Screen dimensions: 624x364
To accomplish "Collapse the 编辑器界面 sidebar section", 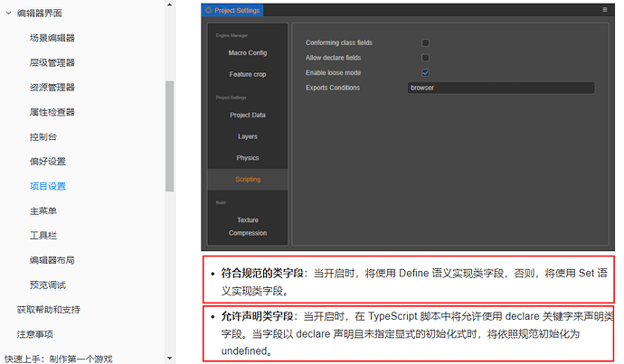I will pyautogui.click(x=8, y=14).
